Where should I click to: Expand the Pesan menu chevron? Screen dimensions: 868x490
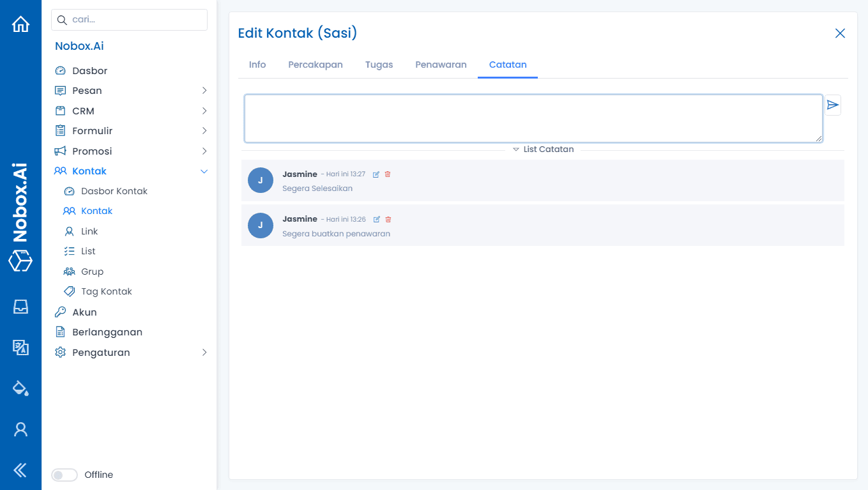[204, 90]
